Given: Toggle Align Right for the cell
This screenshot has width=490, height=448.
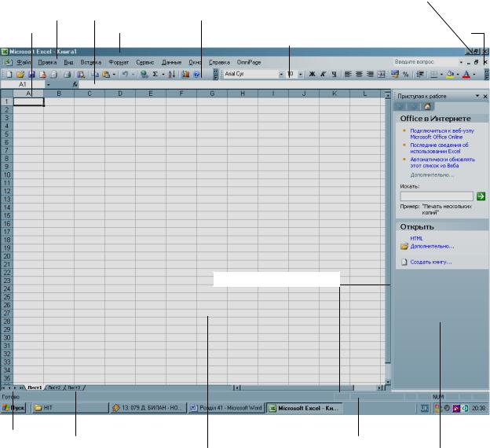Looking at the screenshot, I should [x=370, y=75].
